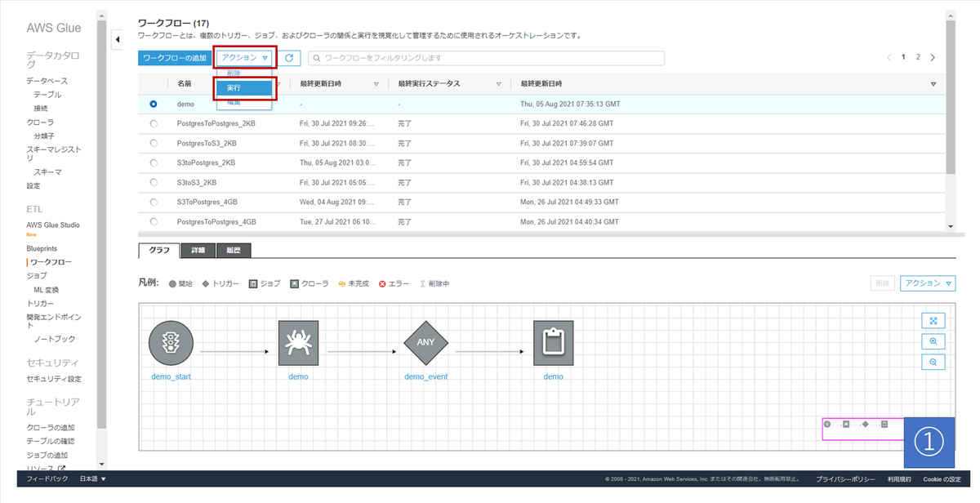Refresh the workflow list
Image resolution: width=980 pixels, height=503 pixels.
tap(289, 58)
